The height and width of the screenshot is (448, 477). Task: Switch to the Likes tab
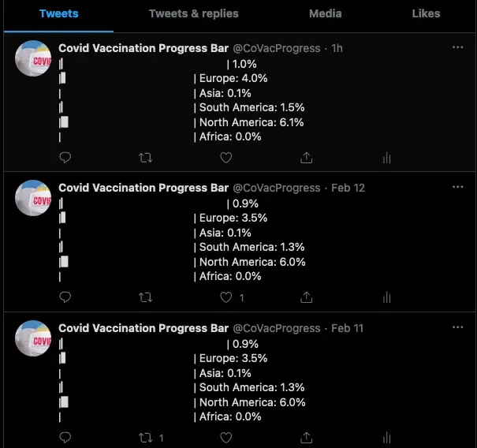[426, 13]
